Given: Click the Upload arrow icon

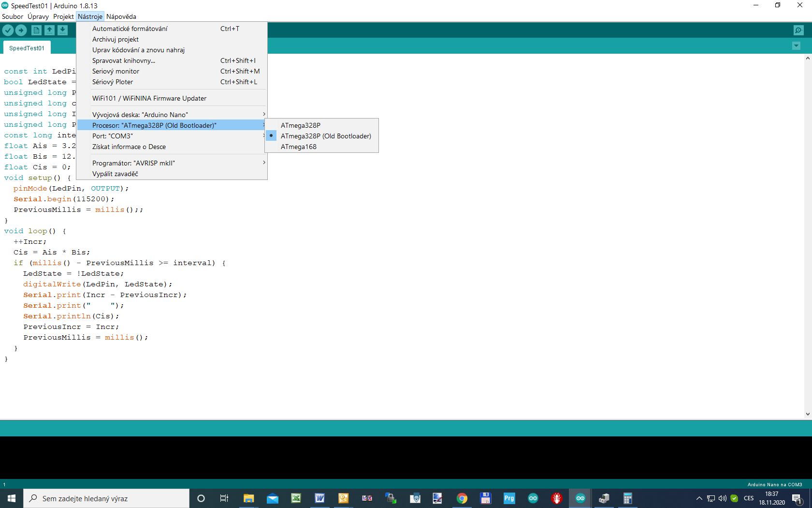Looking at the screenshot, I should coord(21,30).
